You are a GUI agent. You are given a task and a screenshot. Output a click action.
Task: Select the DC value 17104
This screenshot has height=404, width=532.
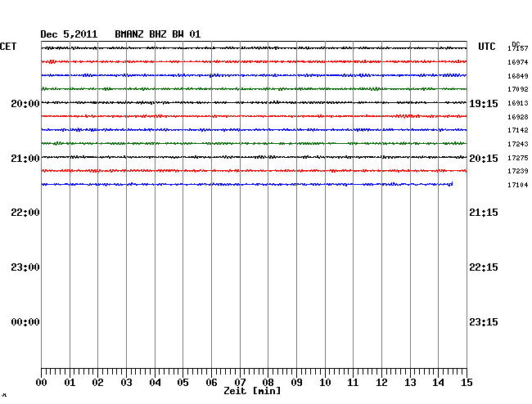tap(518, 185)
